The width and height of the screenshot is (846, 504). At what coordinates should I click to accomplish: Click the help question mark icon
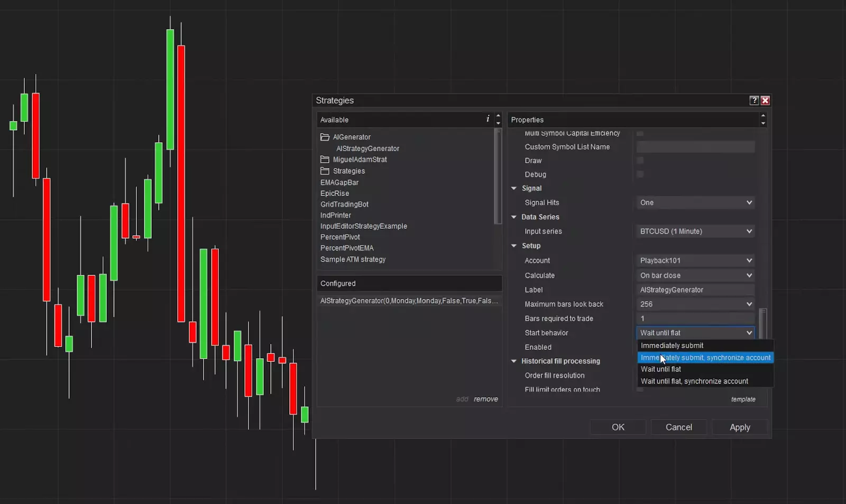(x=754, y=100)
